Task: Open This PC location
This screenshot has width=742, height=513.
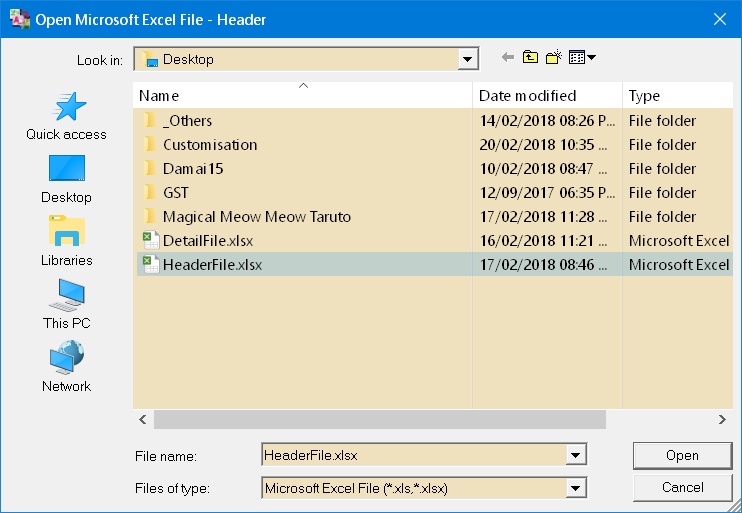Action: pos(66,304)
